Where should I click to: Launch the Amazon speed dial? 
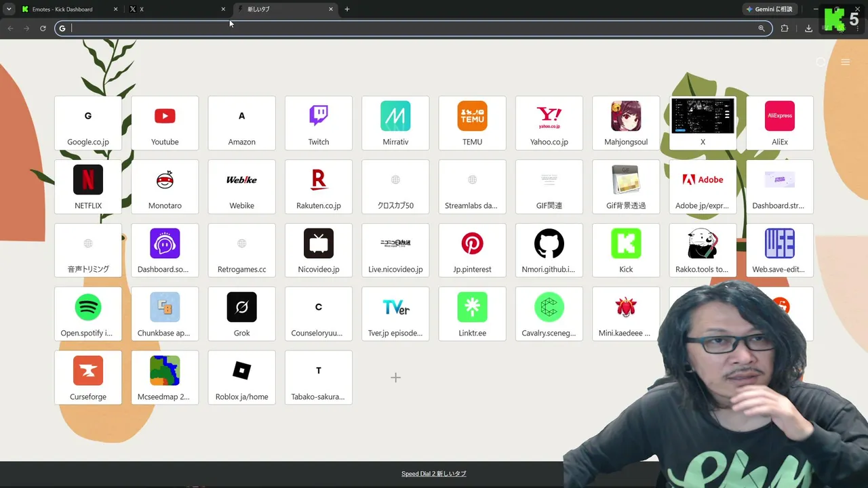pyautogui.click(x=242, y=123)
